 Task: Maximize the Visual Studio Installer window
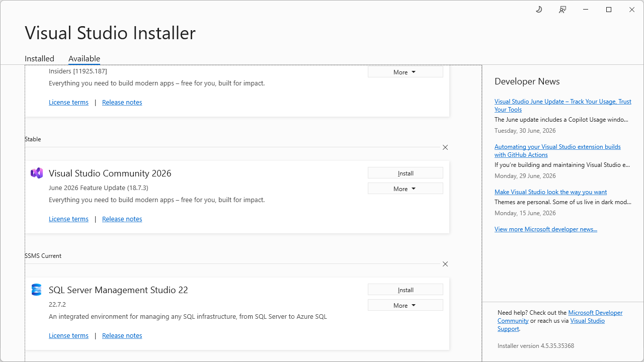pos(609,10)
